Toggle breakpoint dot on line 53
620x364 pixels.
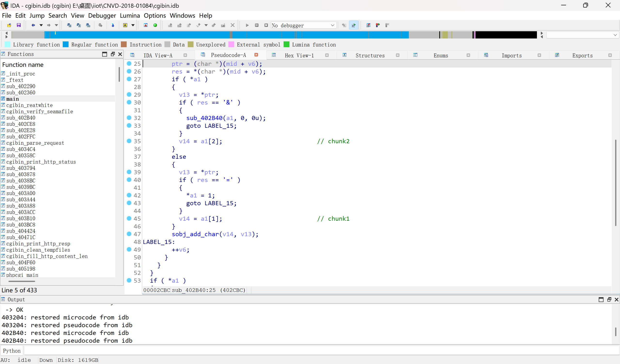[x=129, y=280]
